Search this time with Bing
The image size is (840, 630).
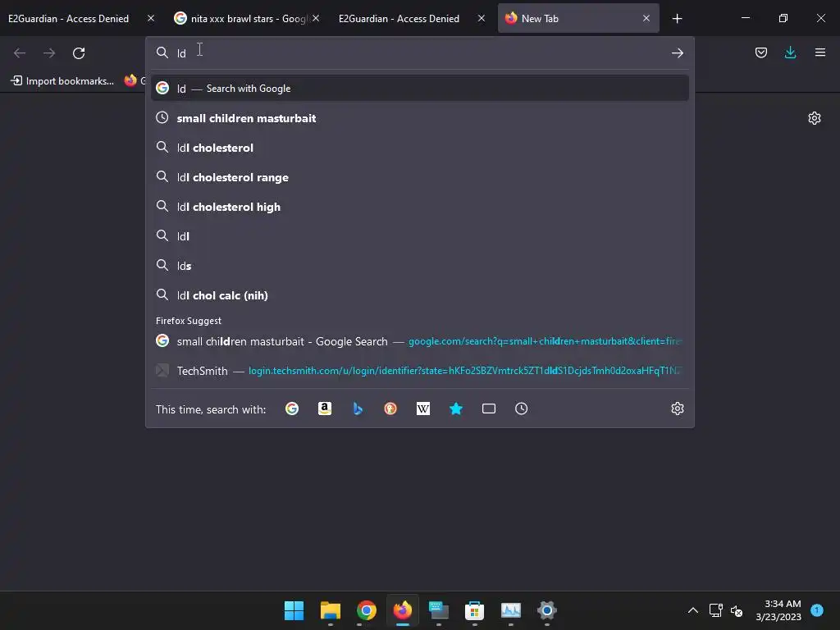tap(358, 409)
